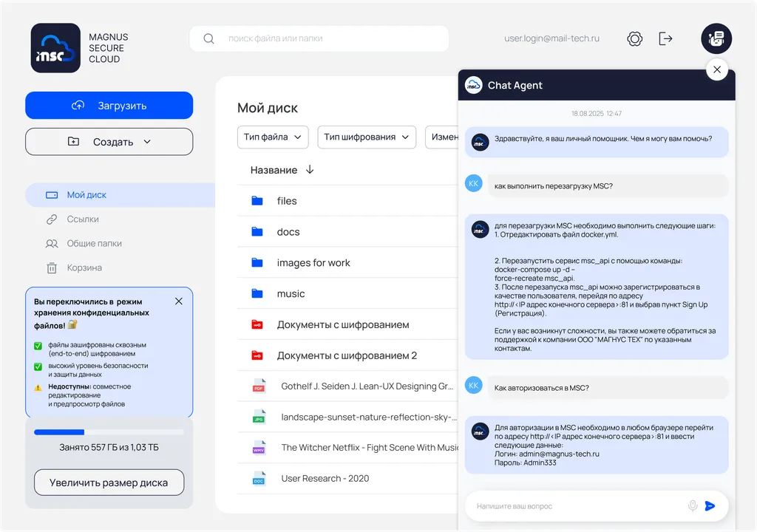Click the Chat Agent avatar icon top right
The width and height of the screenshot is (757, 532).
click(715, 38)
